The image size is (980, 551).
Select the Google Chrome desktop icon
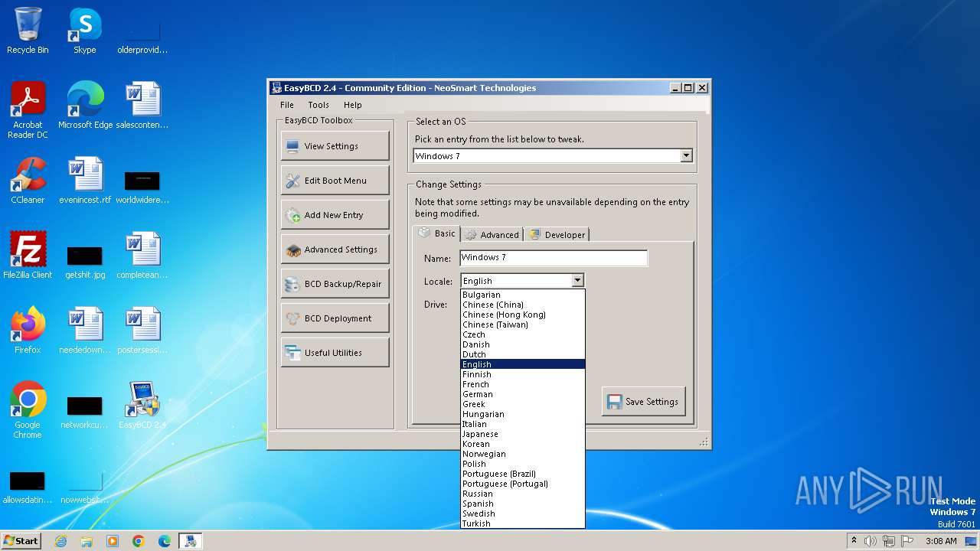point(28,410)
